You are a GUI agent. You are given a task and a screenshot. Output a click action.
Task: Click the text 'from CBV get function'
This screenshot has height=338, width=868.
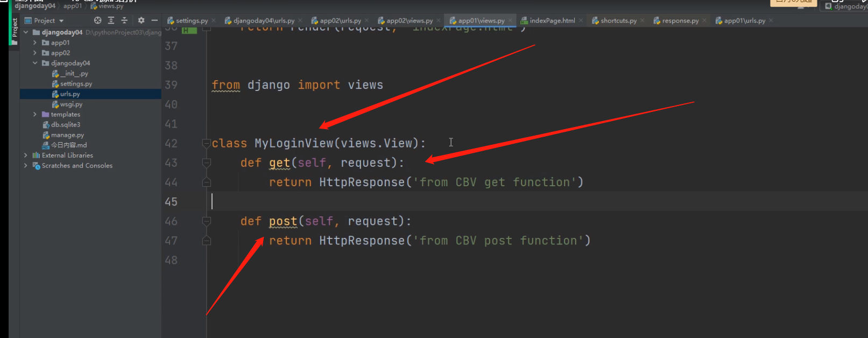[x=495, y=182]
